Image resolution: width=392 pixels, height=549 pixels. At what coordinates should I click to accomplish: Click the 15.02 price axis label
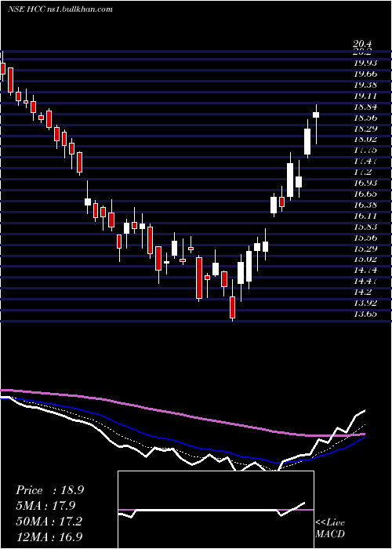click(365, 260)
